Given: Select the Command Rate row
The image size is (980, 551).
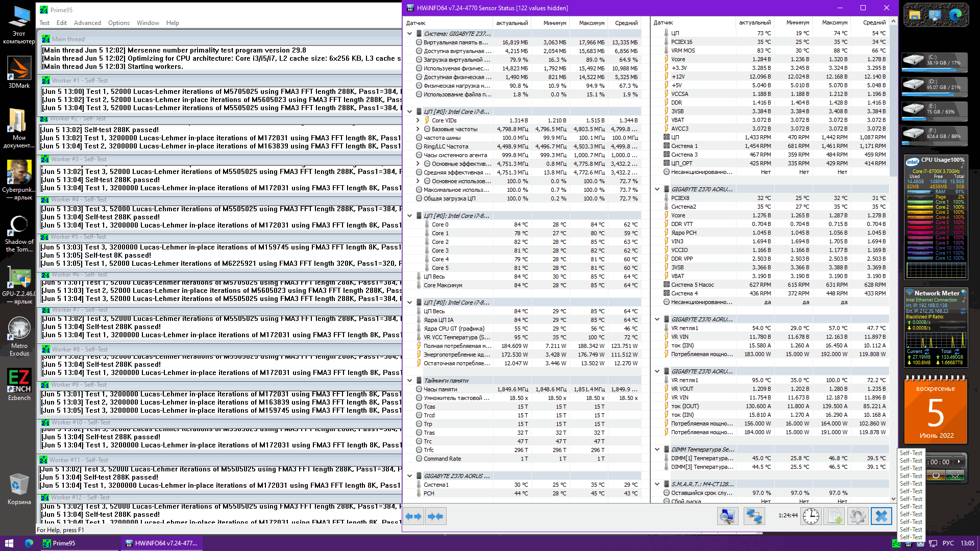Looking at the screenshot, I should point(523,459).
